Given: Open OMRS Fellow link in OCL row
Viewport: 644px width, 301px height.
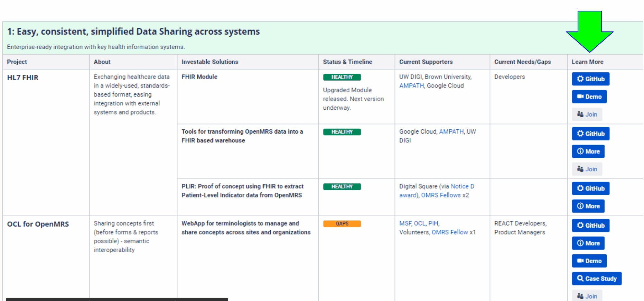Looking at the screenshot, I should coord(450,232).
